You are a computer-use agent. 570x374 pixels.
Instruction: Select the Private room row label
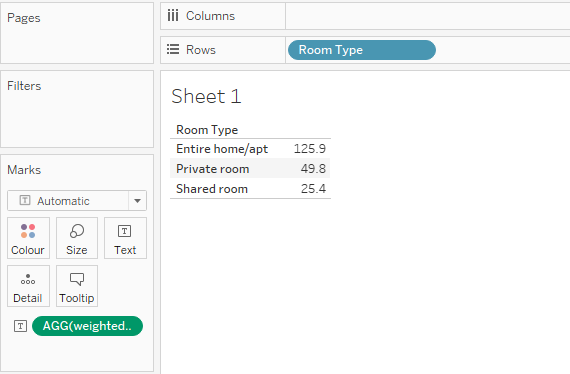click(213, 169)
